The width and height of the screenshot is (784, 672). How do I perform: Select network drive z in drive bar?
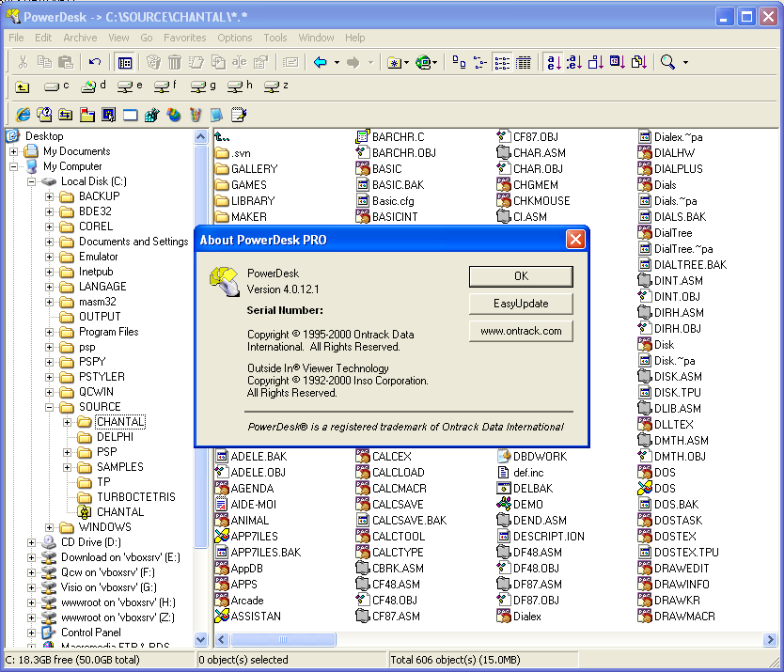(276, 87)
